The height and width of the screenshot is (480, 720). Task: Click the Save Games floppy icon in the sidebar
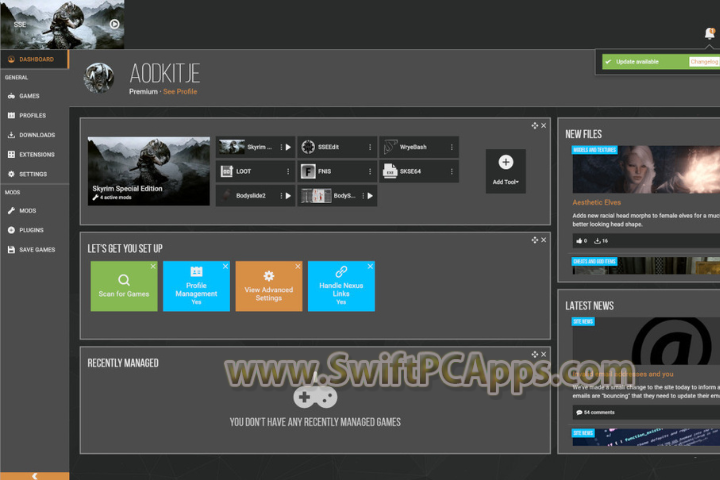11,249
